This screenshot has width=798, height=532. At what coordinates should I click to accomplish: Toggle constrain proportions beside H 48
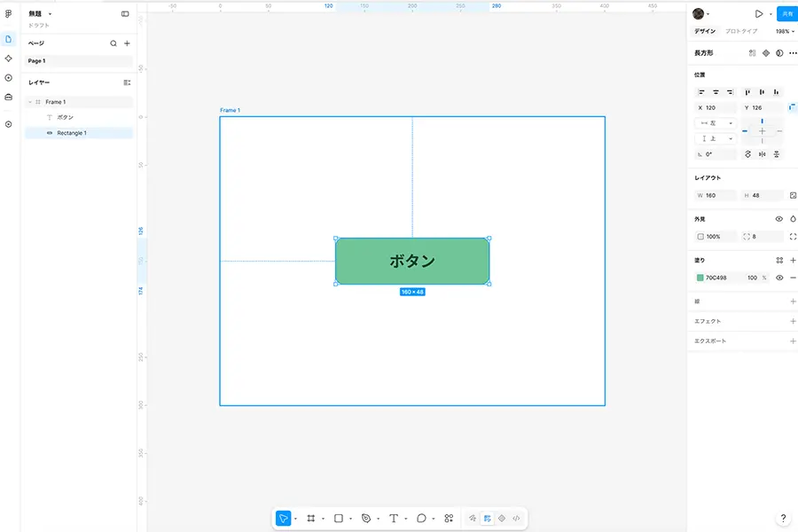[x=793, y=195]
